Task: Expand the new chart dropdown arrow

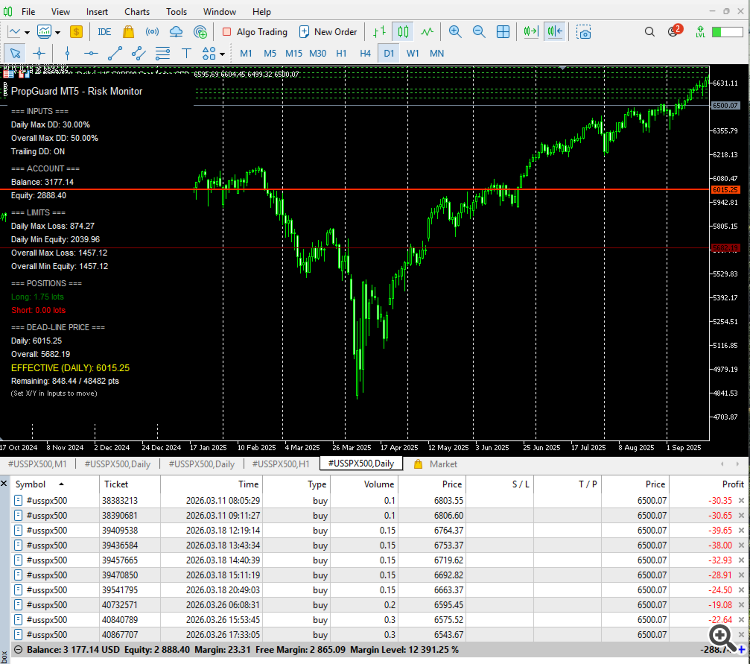Action: click(x=27, y=33)
